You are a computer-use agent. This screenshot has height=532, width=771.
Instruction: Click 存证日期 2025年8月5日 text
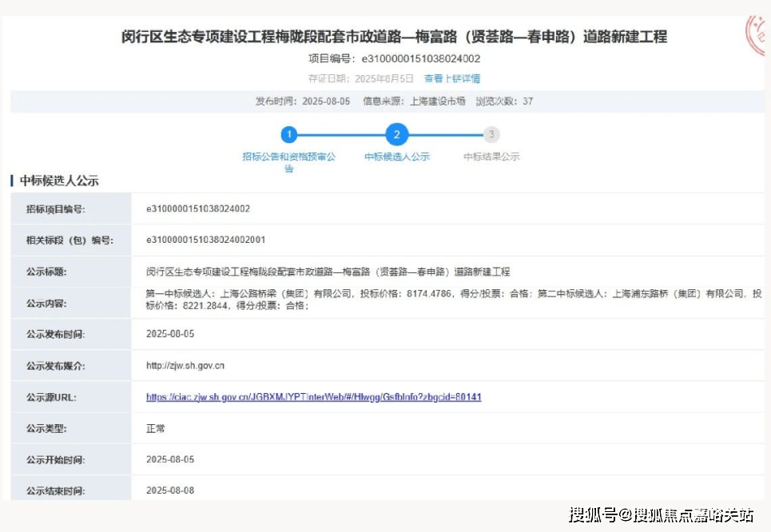coord(360,78)
